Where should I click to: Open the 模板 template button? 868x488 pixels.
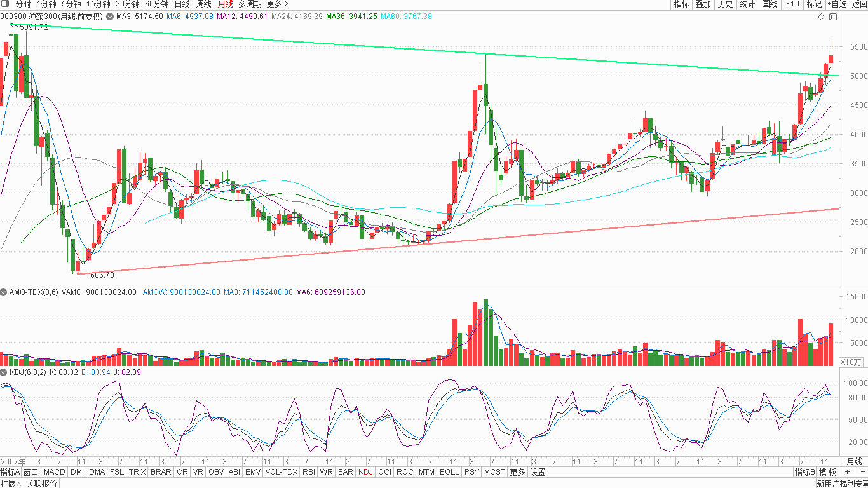827,472
